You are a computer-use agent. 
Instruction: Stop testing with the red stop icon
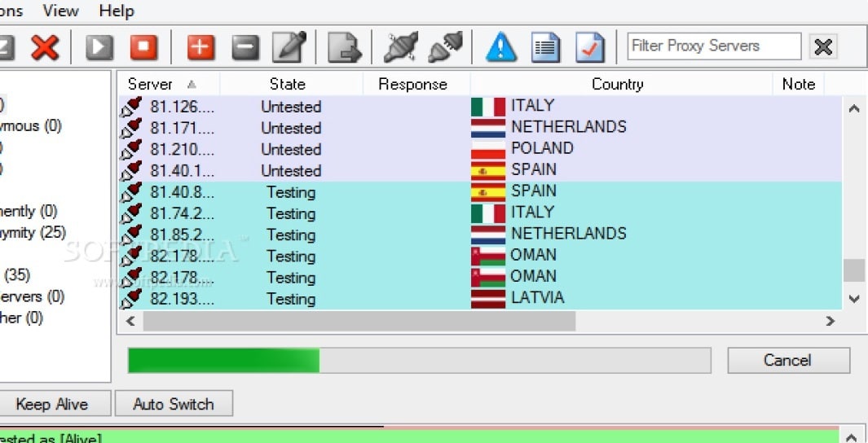coord(144,47)
